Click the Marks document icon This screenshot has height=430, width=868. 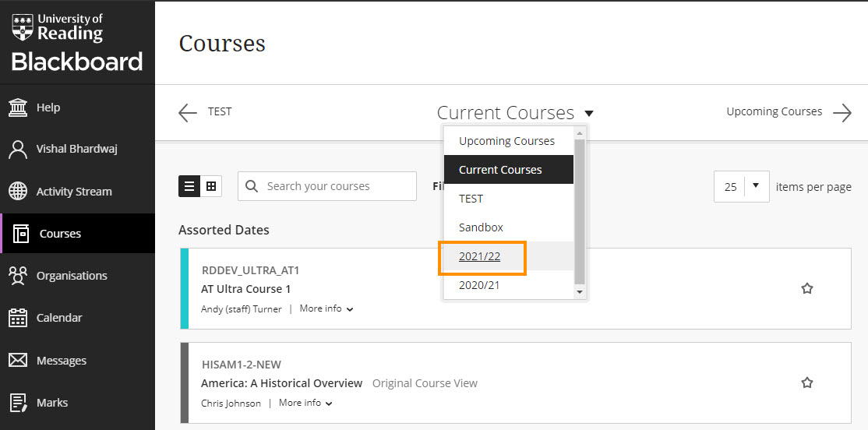(18, 402)
